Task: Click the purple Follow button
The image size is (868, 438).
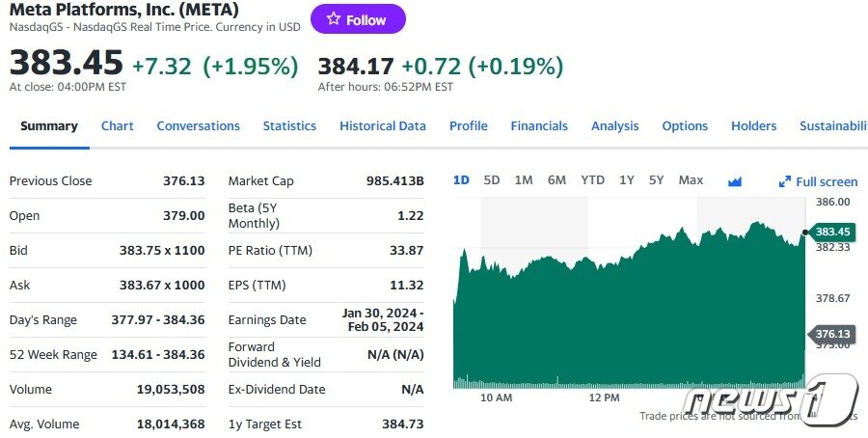Action: [358, 19]
